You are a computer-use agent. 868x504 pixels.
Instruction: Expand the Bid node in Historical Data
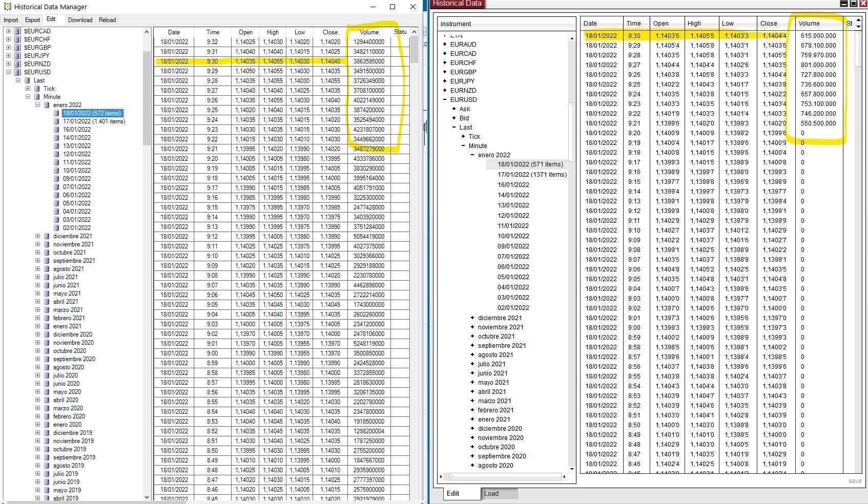pyautogui.click(x=454, y=118)
